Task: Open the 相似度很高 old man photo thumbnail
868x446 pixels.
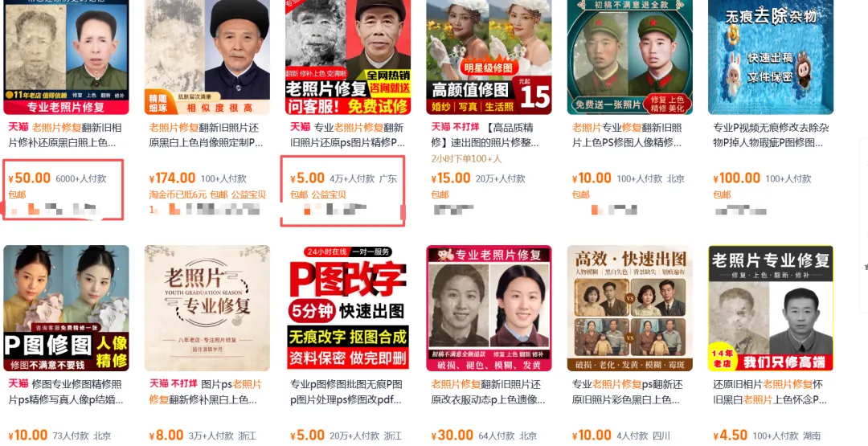Action: (207, 57)
